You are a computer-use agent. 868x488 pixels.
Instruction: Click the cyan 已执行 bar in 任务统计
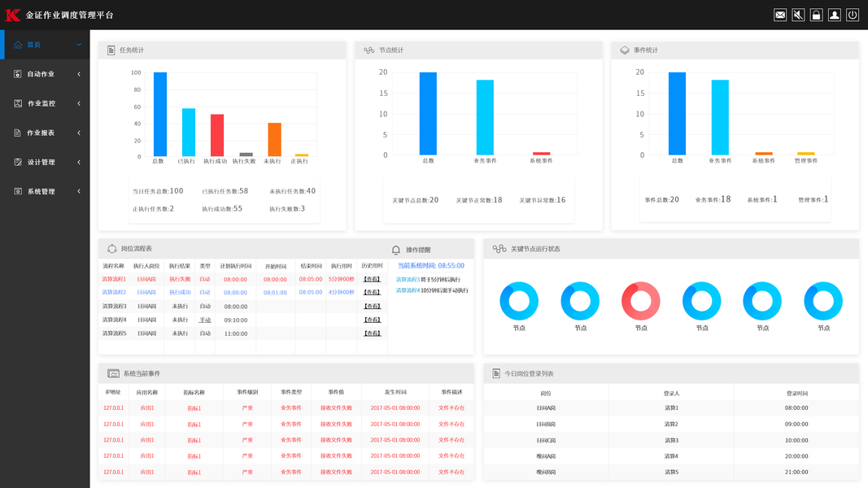click(188, 133)
